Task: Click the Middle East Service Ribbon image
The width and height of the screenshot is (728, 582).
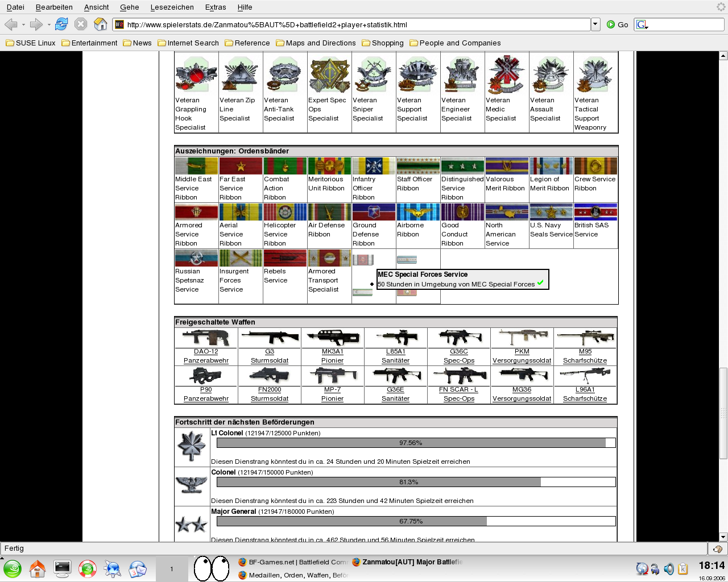Action: (196, 166)
